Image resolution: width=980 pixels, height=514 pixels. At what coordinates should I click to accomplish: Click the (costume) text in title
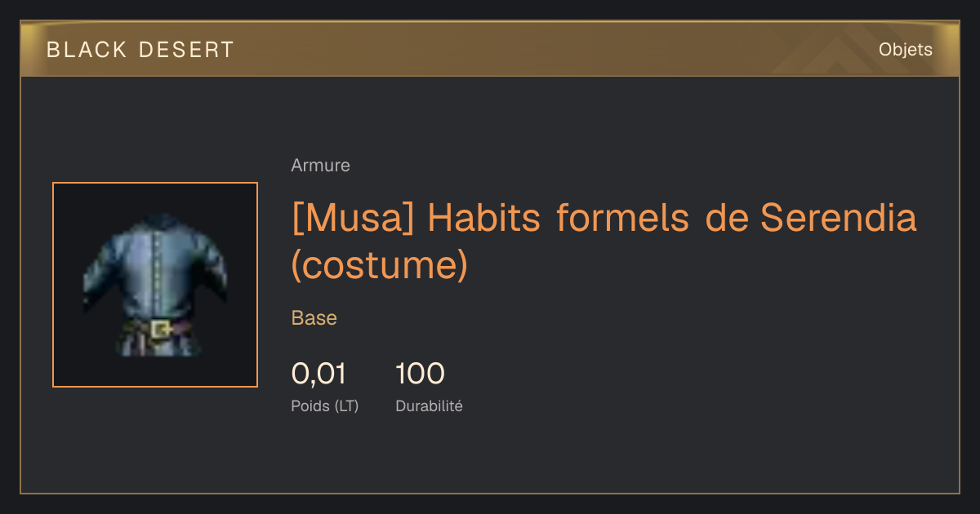point(380,264)
